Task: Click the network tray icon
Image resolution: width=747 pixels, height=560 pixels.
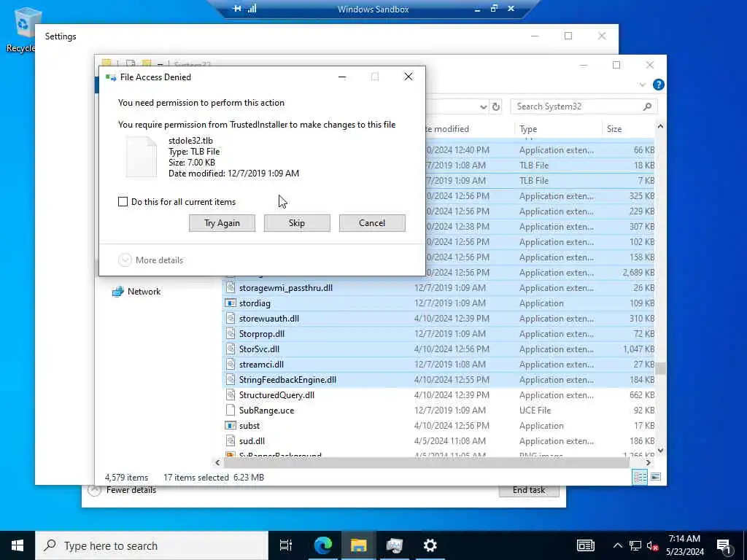Action: [635, 545]
